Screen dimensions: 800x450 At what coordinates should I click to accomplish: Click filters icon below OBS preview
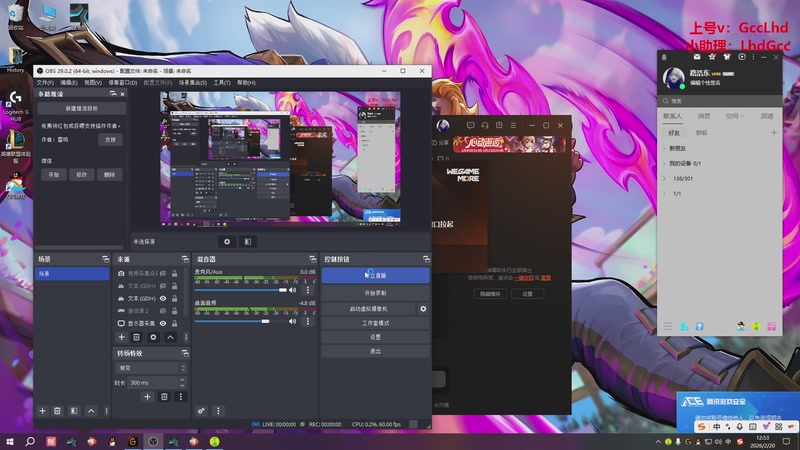pos(248,242)
